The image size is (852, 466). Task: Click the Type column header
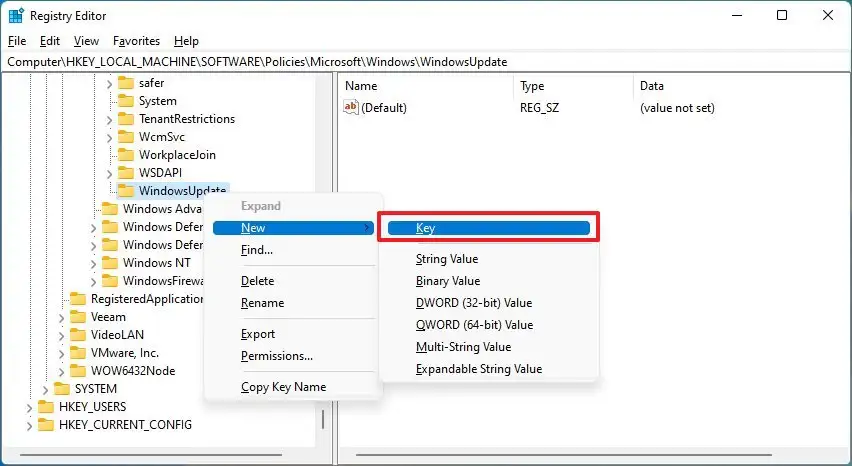(532, 87)
